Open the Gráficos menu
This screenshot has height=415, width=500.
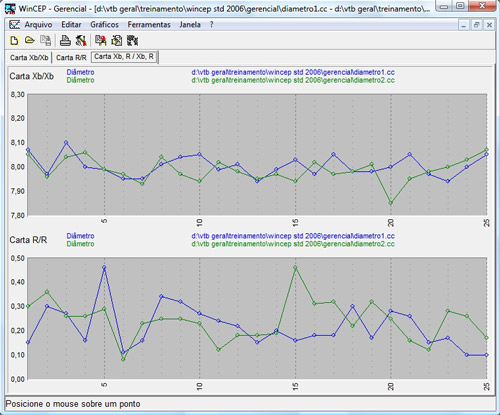104,25
